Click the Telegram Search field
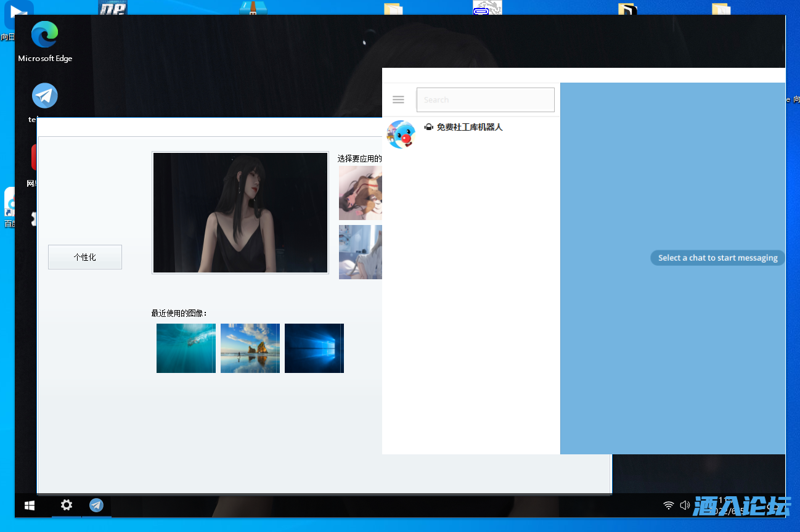The image size is (800, 532). pyautogui.click(x=486, y=100)
